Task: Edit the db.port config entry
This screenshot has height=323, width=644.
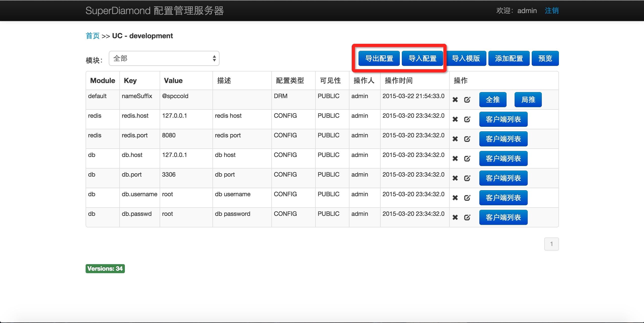Action: click(x=467, y=178)
